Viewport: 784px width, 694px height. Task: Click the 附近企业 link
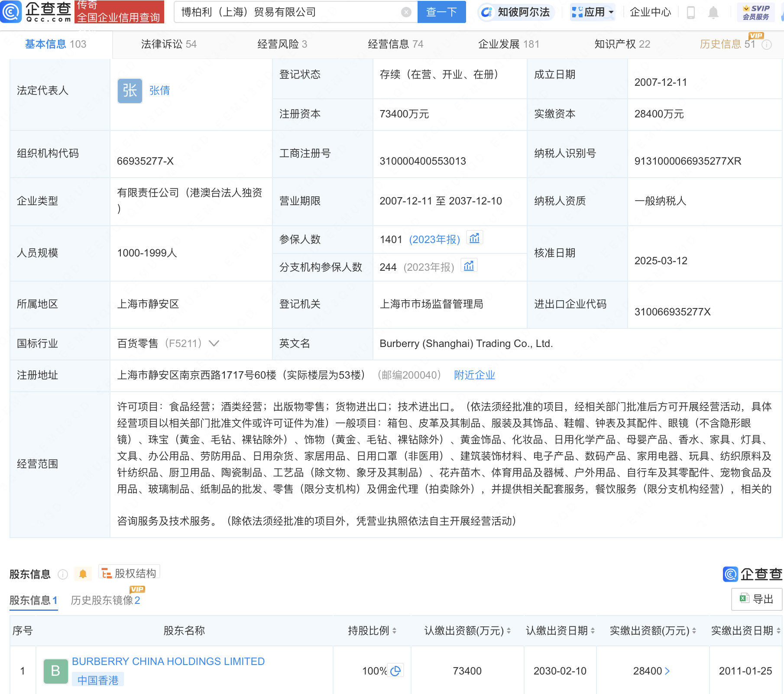click(x=475, y=375)
